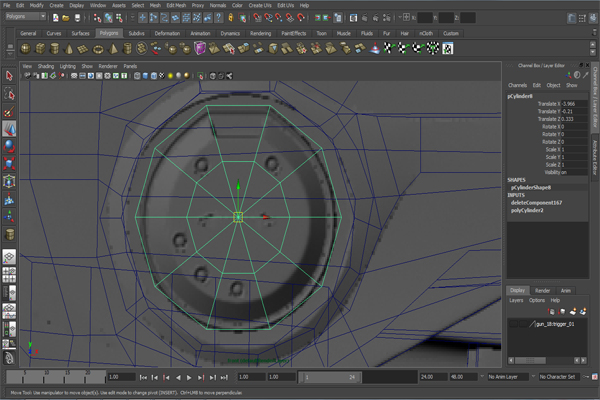
Task: Create a polygon plane from the shelf
Action: 83,49
